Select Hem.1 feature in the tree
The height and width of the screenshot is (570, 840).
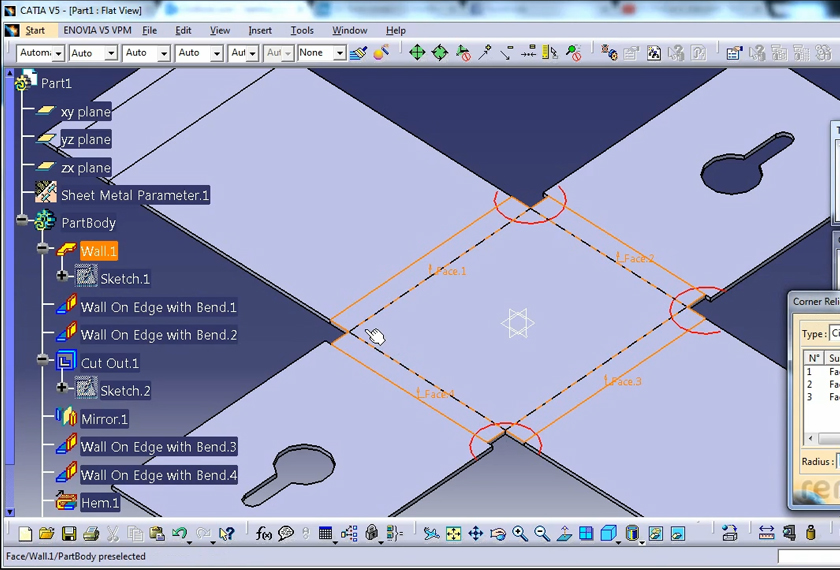tap(100, 503)
